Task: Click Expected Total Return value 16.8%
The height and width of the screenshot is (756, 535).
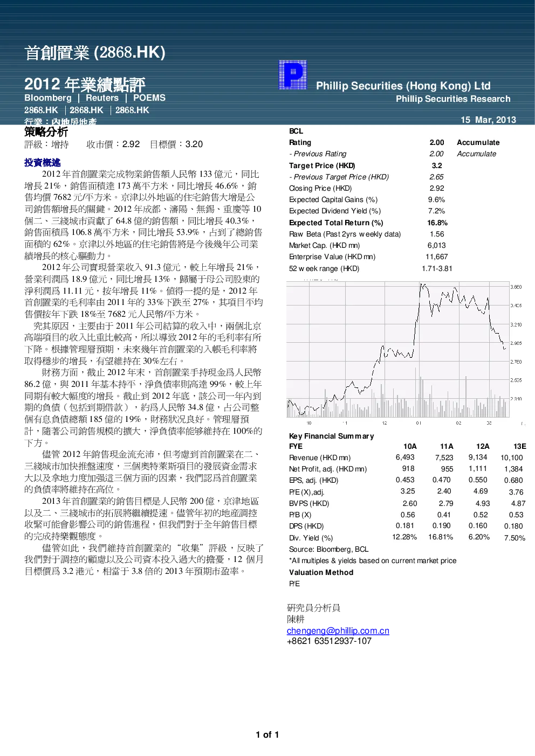Action: 437,223
